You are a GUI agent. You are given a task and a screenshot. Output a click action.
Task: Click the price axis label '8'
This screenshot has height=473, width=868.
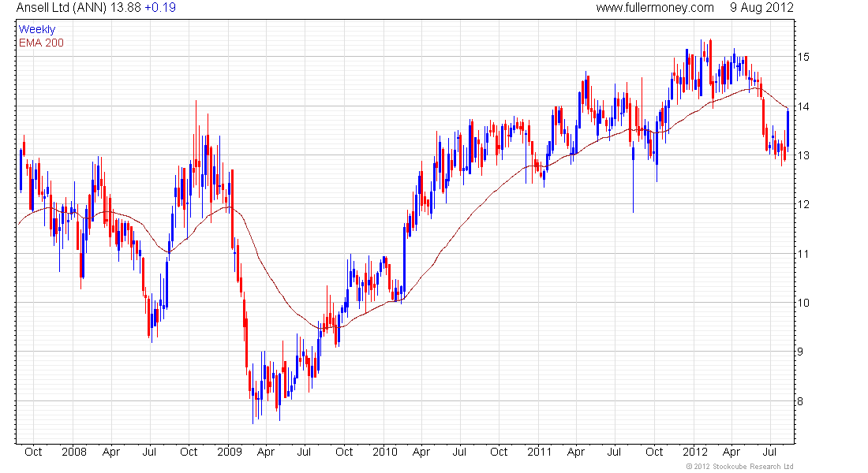800,401
